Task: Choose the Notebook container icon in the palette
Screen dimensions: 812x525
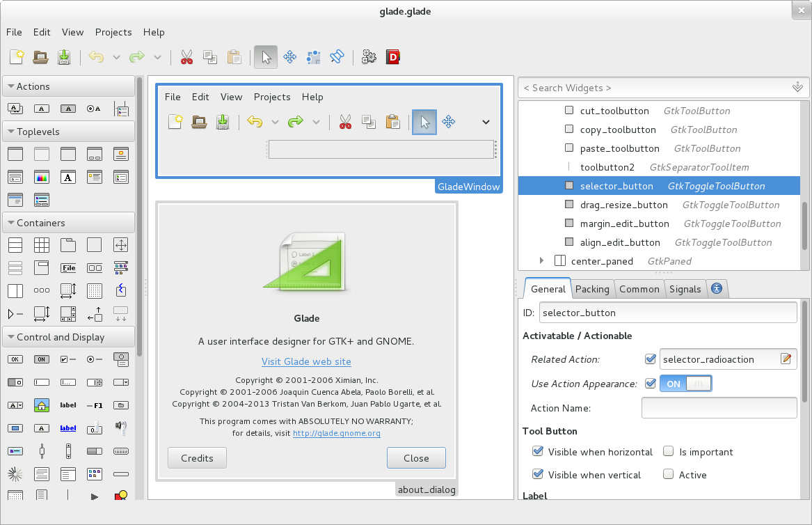Action: (67, 245)
